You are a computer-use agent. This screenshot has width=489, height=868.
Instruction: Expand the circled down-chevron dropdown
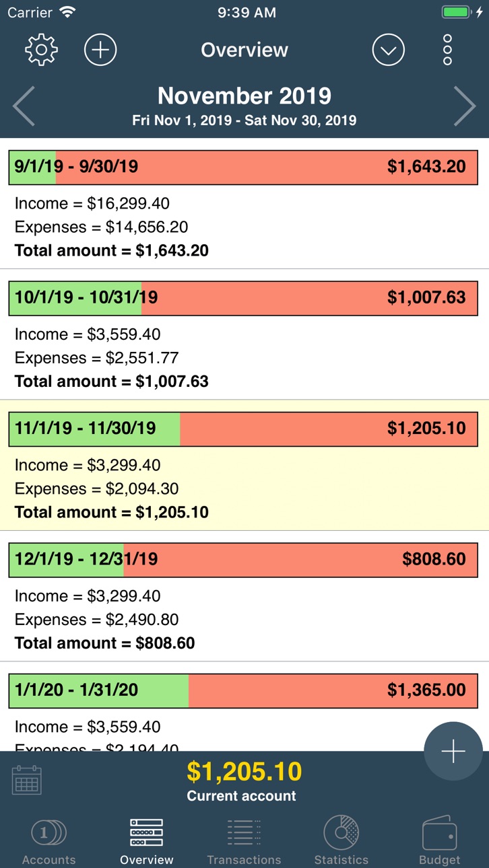point(389,50)
